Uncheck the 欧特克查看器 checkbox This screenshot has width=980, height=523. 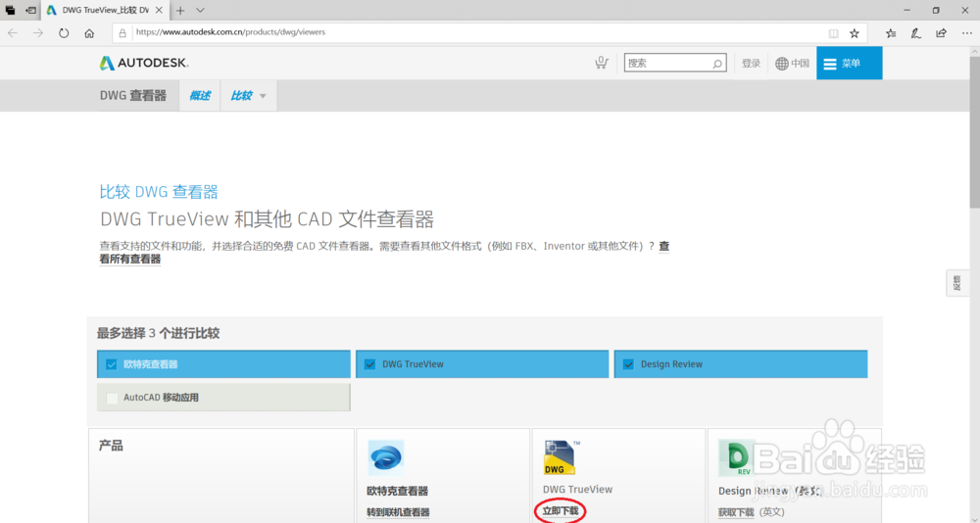[112, 364]
